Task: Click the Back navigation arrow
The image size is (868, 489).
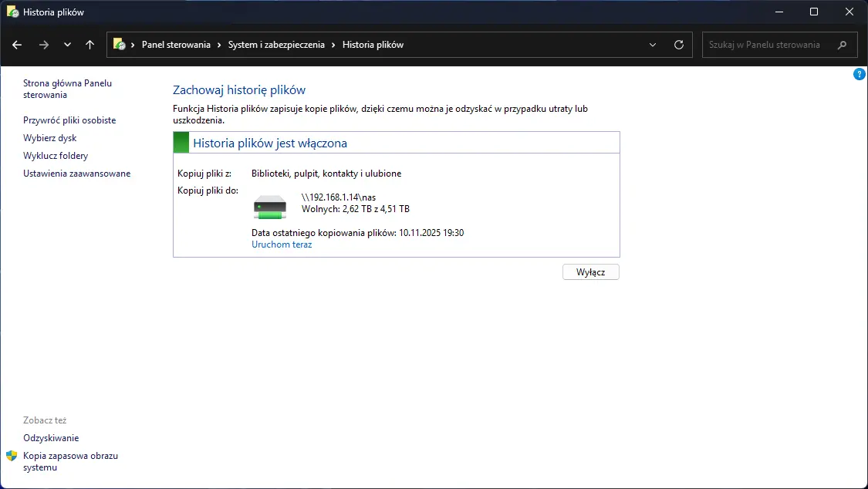Action: tap(18, 45)
